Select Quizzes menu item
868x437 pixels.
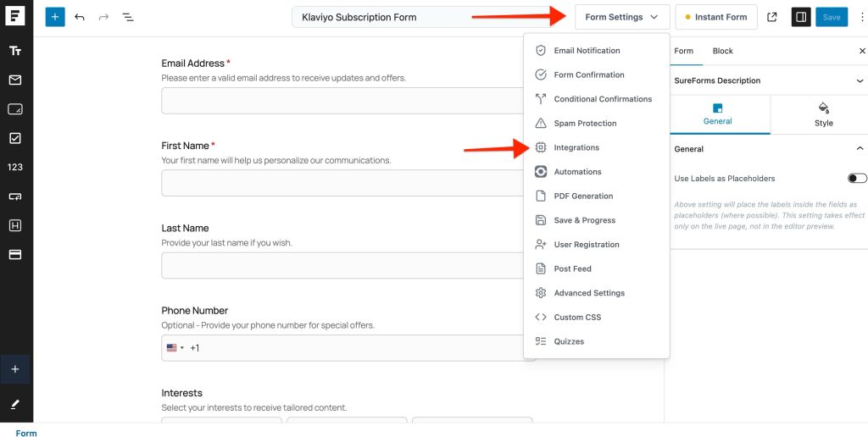[x=596, y=341]
